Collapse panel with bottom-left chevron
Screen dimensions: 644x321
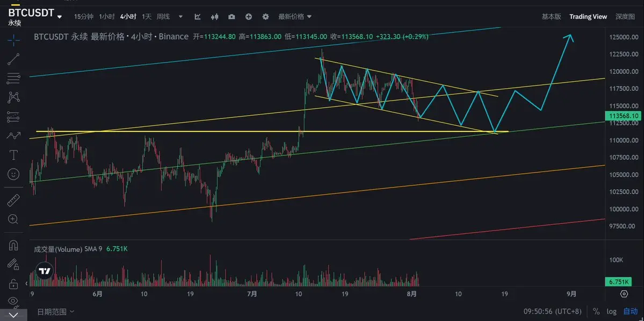click(x=13, y=315)
